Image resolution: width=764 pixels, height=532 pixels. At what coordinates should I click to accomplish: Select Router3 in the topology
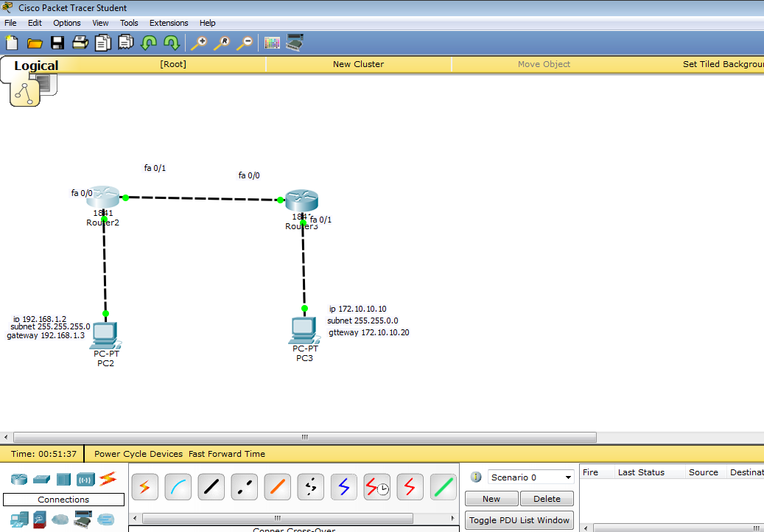tap(301, 201)
